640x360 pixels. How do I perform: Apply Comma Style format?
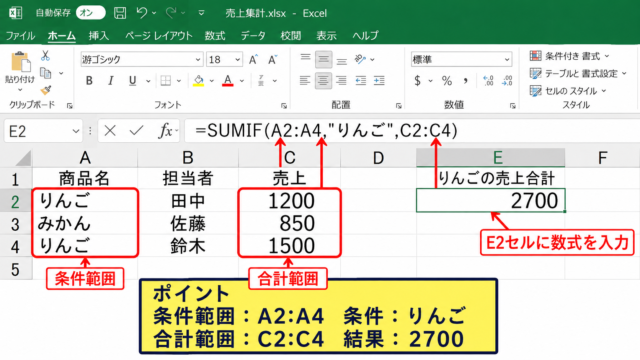[x=466, y=81]
